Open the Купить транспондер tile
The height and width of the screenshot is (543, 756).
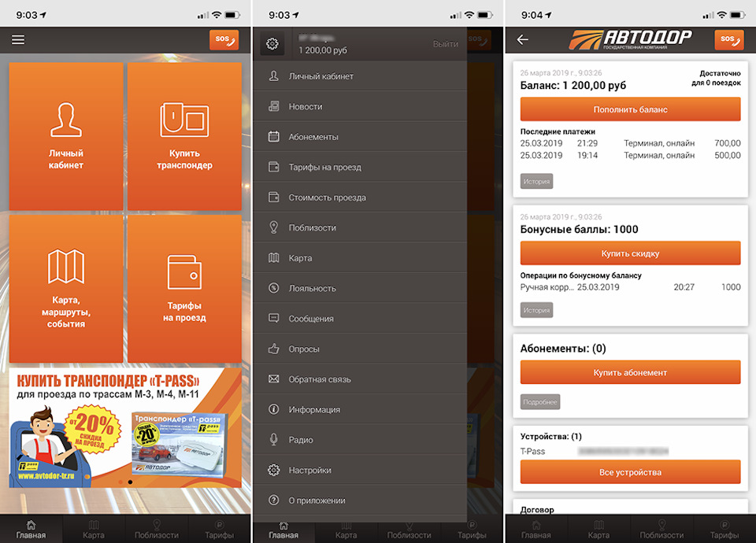[x=184, y=136]
